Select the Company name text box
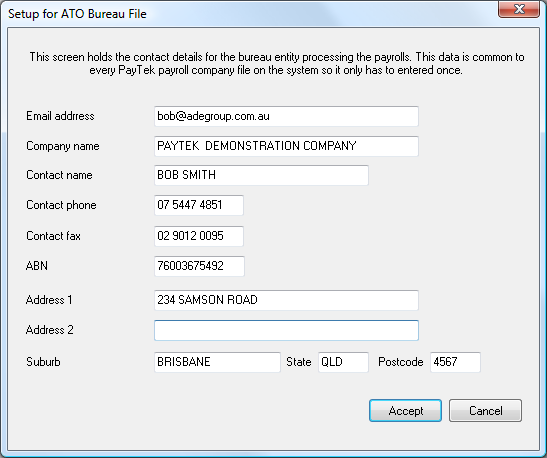Screen dimensions: 547x458 pos(286,146)
